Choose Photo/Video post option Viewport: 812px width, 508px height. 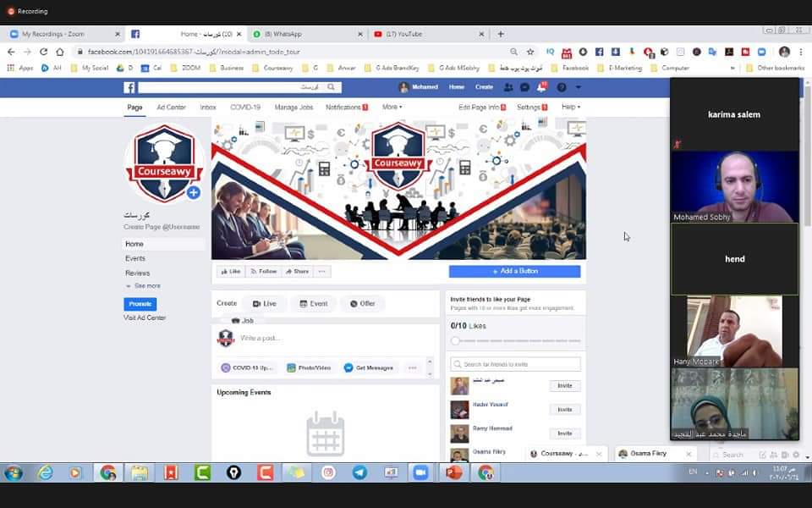(x=310, y=368)
